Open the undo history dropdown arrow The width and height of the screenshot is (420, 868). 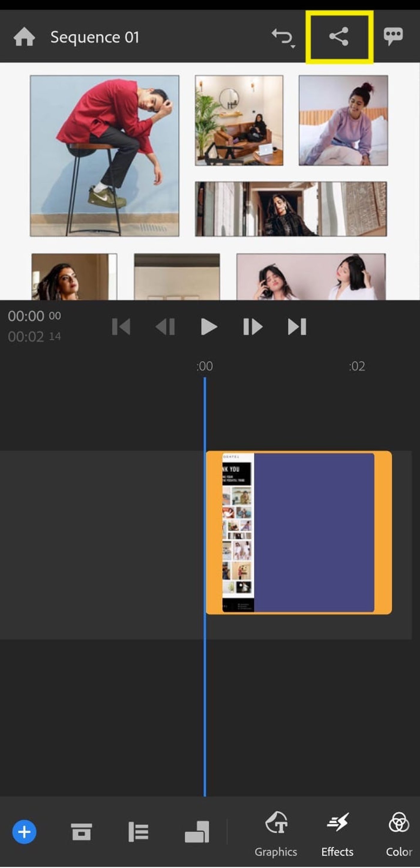coord(293,46)
